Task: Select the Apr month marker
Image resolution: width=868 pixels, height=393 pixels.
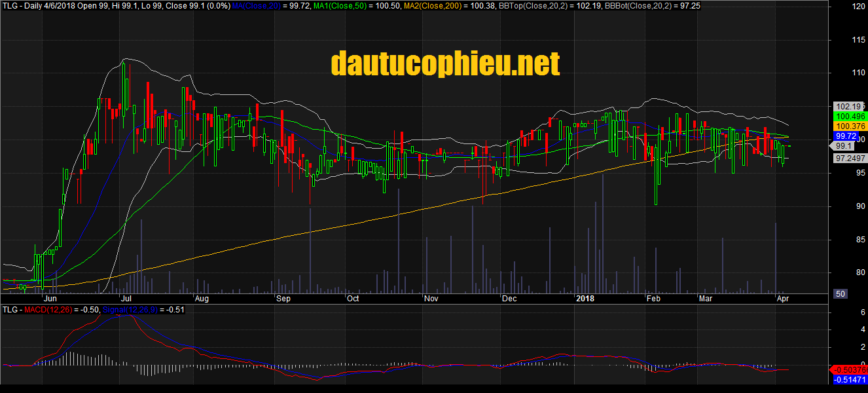Action: click(x=782, y=299)
